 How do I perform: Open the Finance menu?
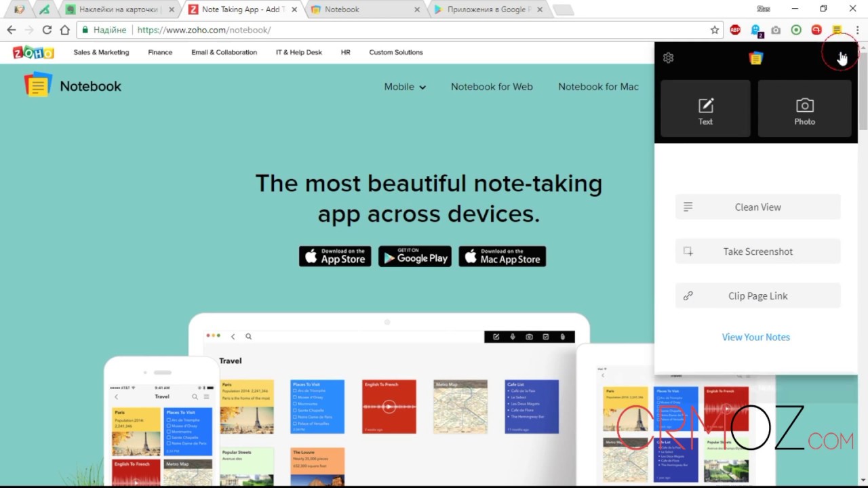click(160, 52)
